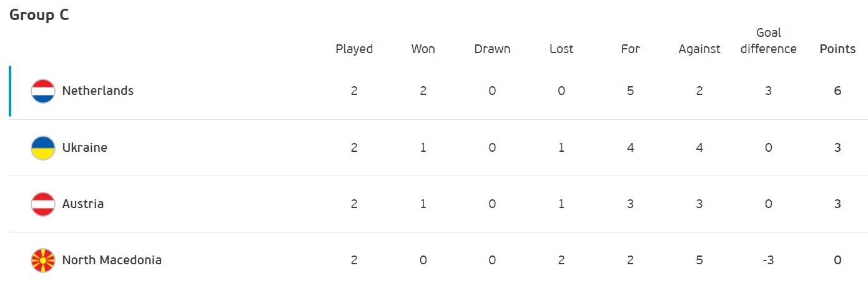Viewport: 868px width, 293px height.
Task: Click the Won column header
Action: [x=423, y=49]
